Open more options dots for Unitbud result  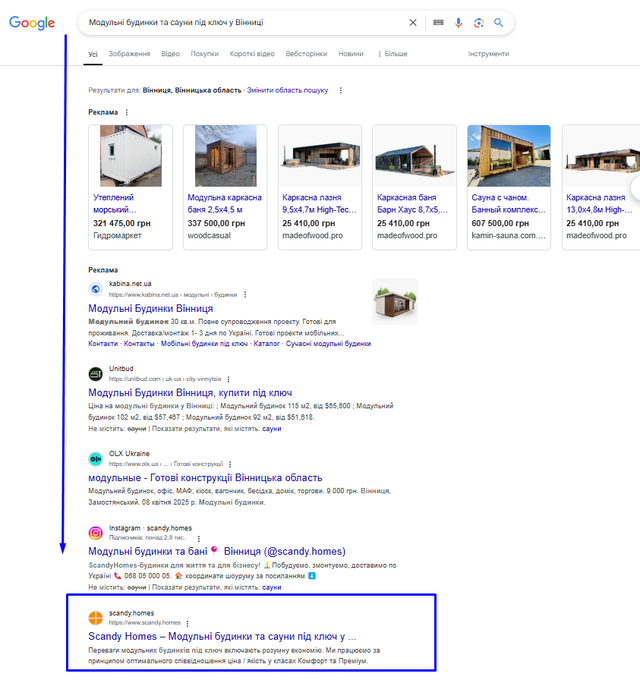pos(228,379)
